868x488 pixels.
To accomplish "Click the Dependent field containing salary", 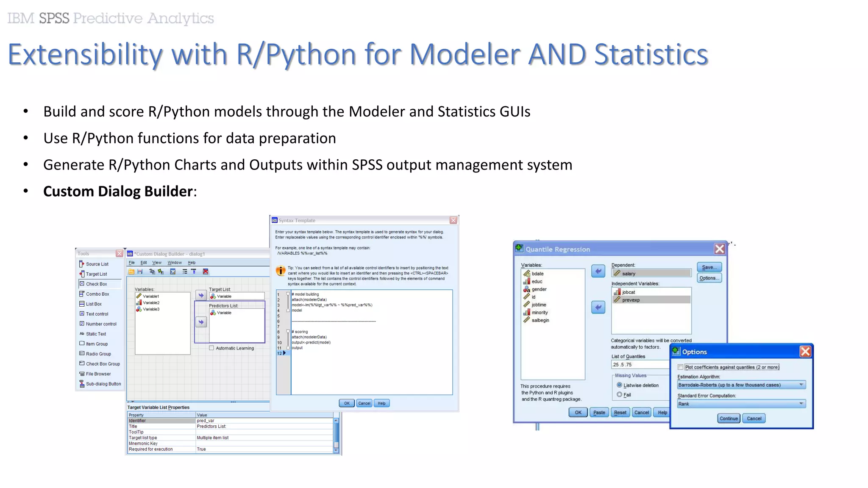I will coord(651,273).
